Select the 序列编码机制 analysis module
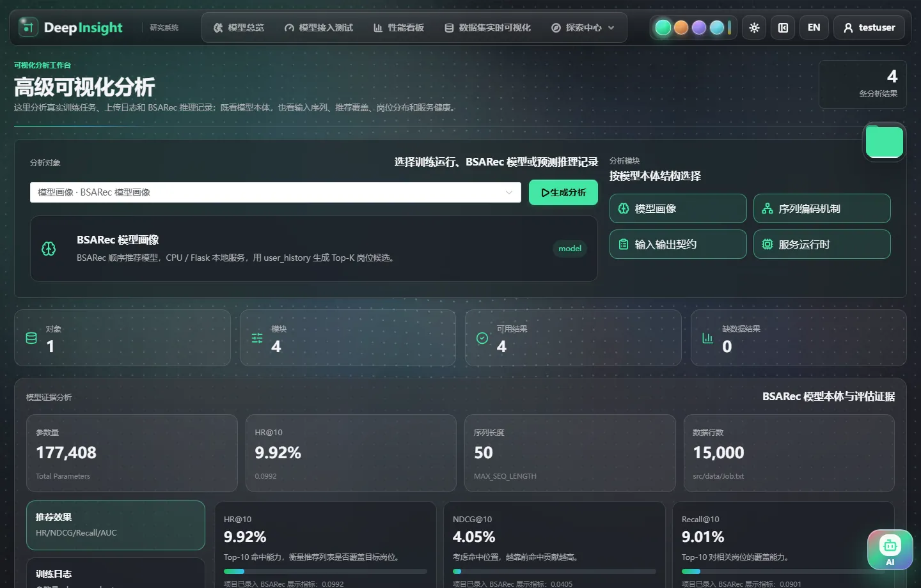 [x=822, y=208]
